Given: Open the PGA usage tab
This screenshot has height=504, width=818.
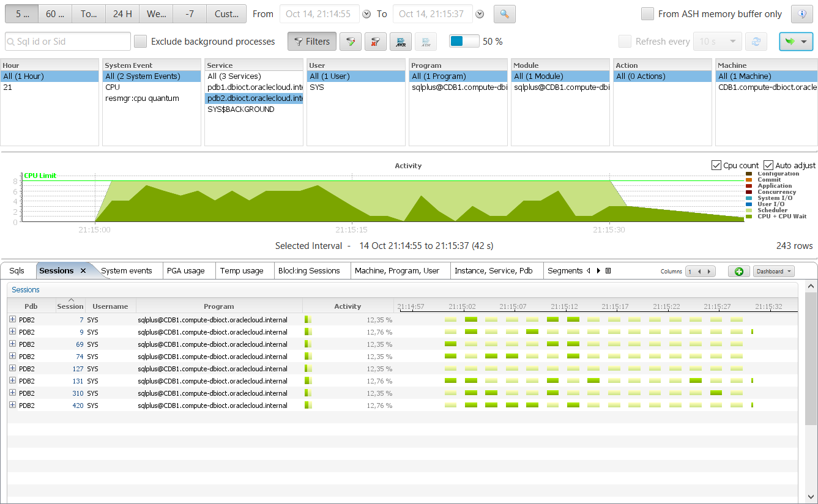Looking at the screenshot, I should (185, 271).
